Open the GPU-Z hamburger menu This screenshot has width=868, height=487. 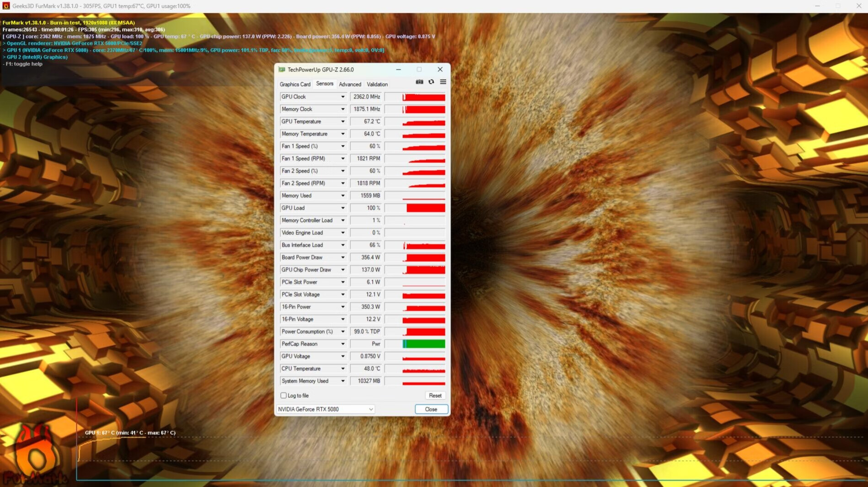(443, 82)
